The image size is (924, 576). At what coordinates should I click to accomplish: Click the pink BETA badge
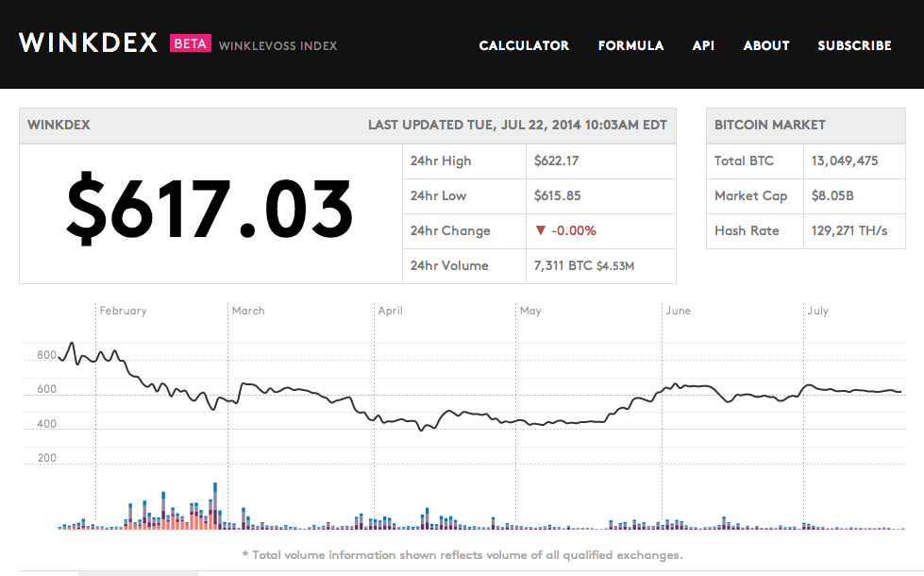tap(190, 43)
